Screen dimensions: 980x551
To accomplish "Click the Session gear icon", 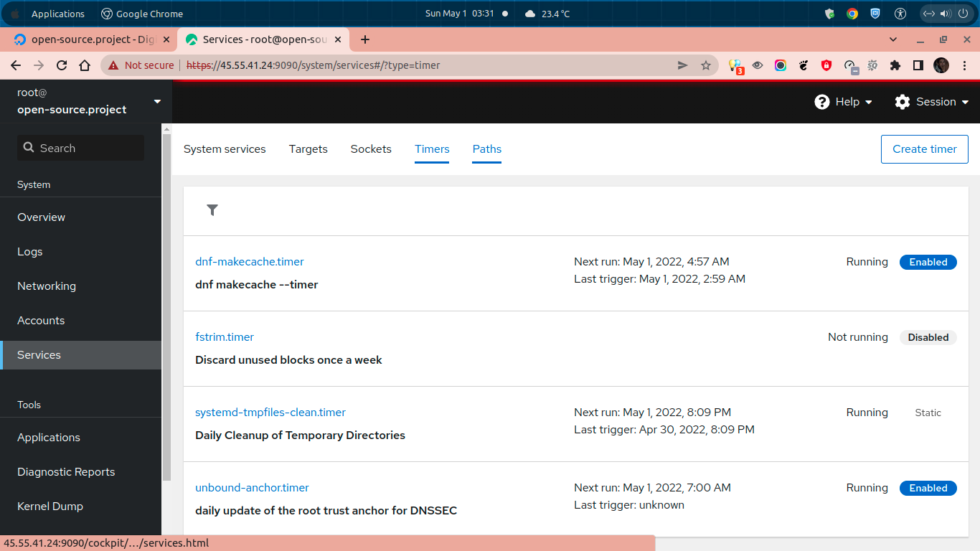I will pos(903,102).
